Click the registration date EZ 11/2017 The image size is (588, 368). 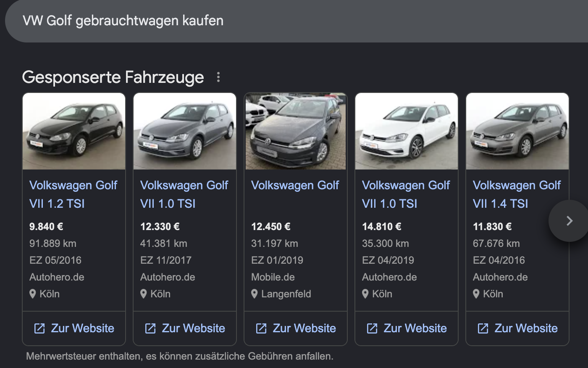point(166,260)
